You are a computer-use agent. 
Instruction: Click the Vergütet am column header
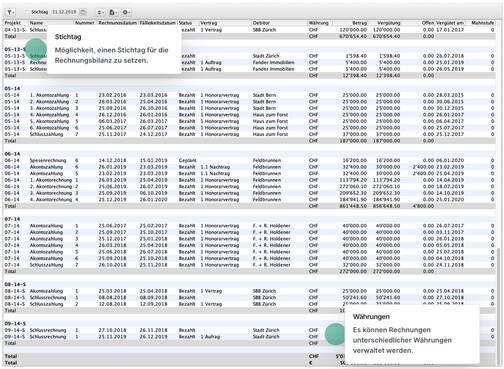click(450, 23)
